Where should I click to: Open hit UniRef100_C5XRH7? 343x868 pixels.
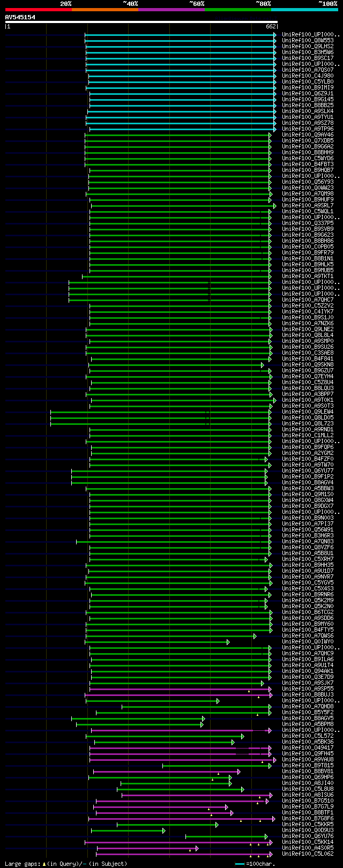click(x=308, y=559)
